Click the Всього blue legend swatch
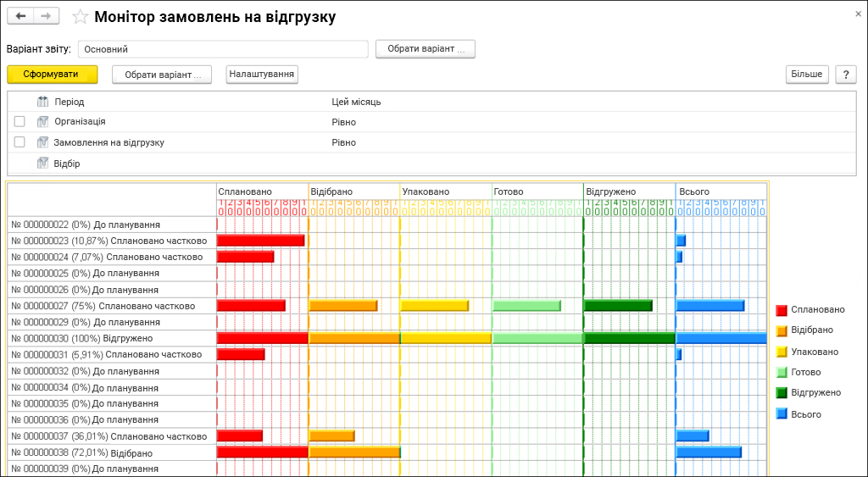 [x=782, y=414]
